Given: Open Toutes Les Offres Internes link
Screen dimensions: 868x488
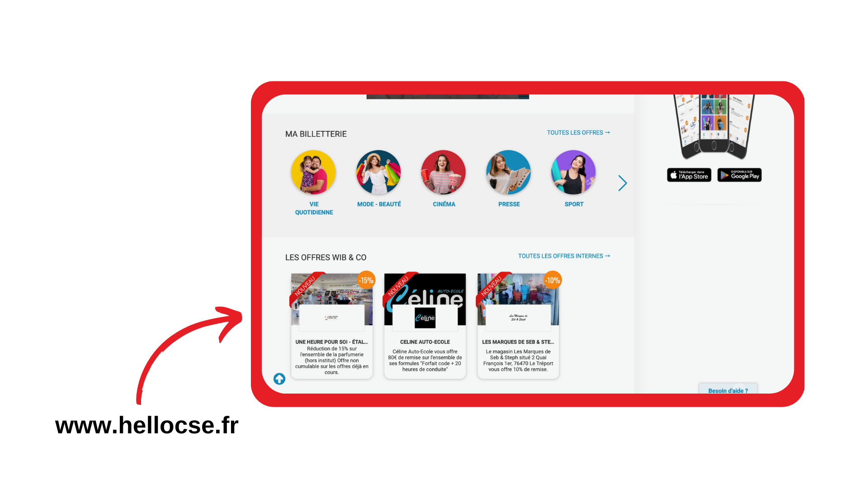Looking at the screenshot, I should click(x=563, y=256).
